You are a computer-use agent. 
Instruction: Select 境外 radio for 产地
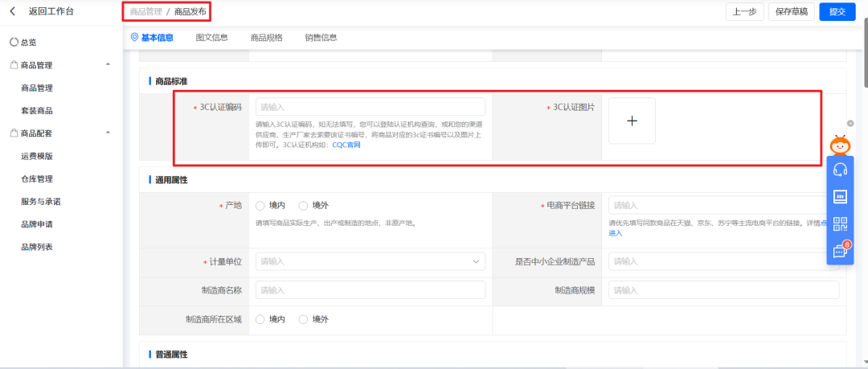tap(304, 206)
